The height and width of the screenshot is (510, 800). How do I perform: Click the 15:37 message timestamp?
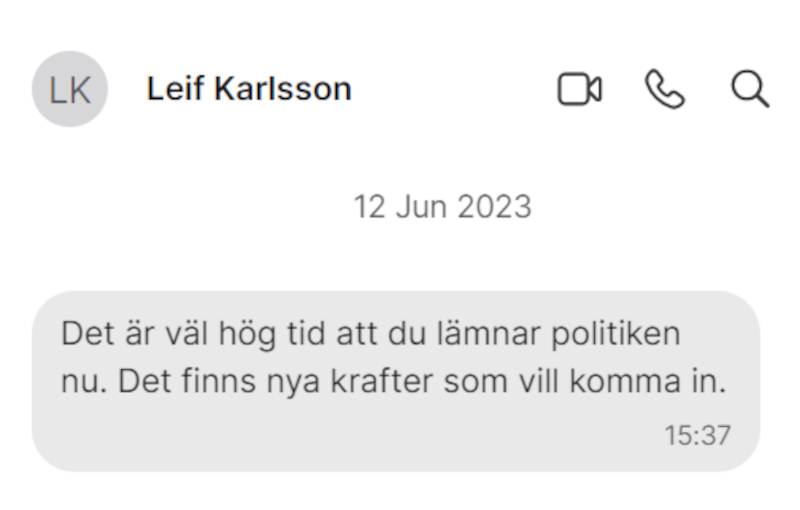pos(697,435)
